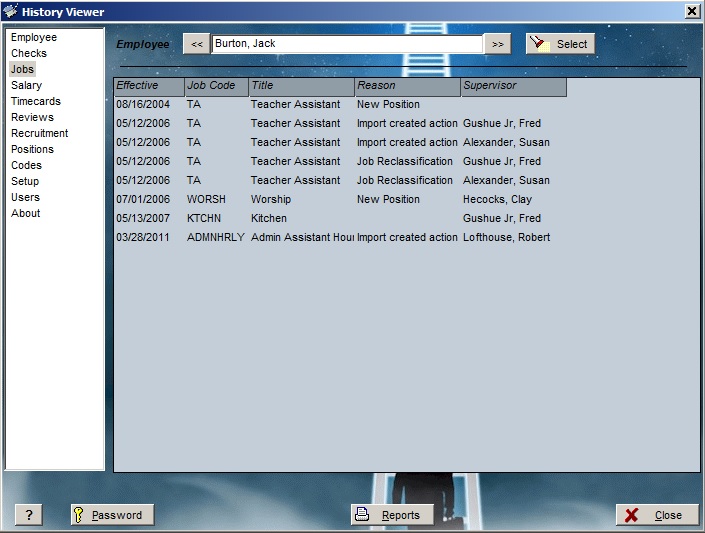The height and width of the screenshot is (533, 705).
Task: Click the History Viewer title bar icon
Action: (10, 11)
